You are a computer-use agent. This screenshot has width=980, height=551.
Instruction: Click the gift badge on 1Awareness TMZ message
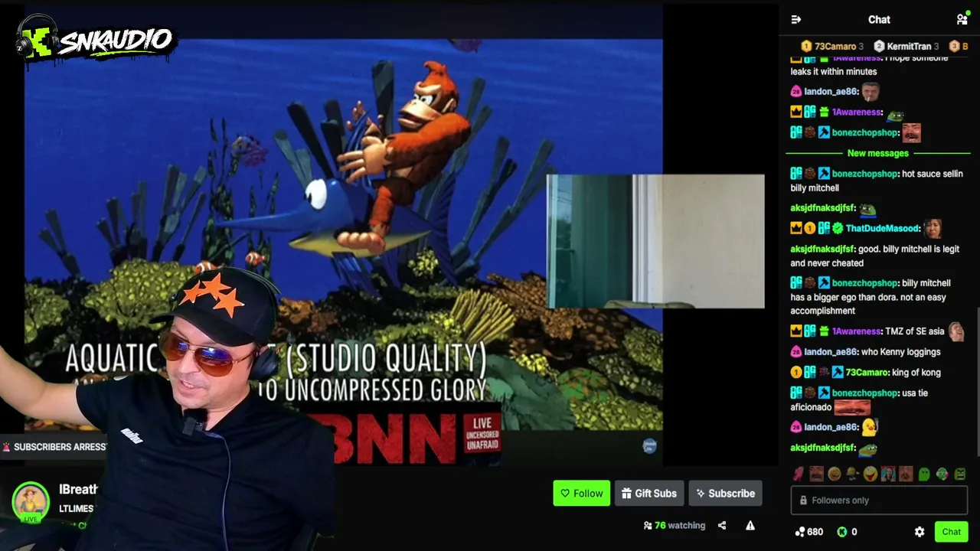(x=824, y=331)
